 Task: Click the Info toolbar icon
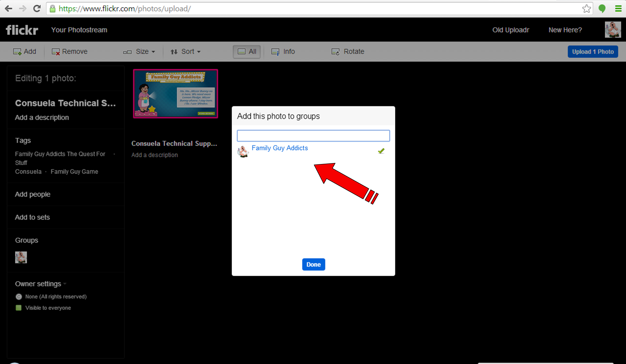(275, 52)
